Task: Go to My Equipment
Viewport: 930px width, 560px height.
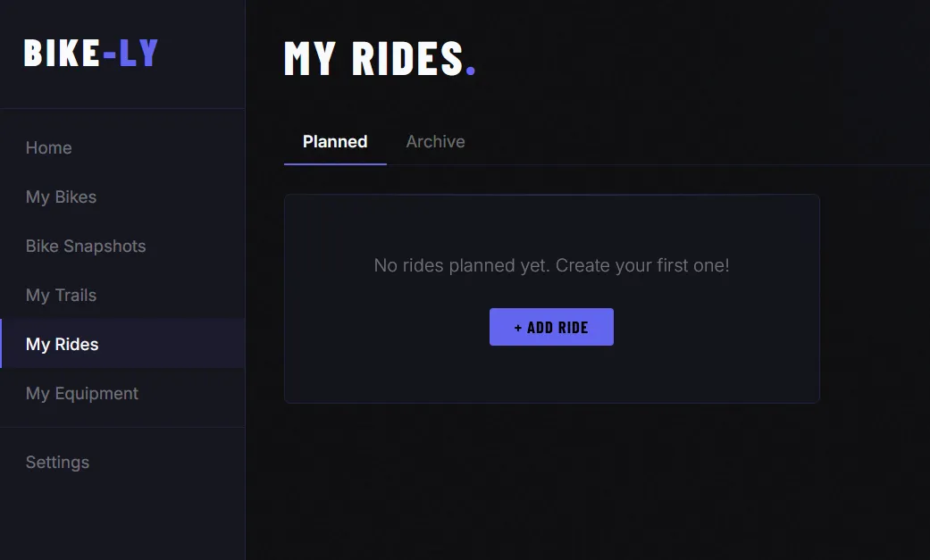Action: (x=82, y=393)
